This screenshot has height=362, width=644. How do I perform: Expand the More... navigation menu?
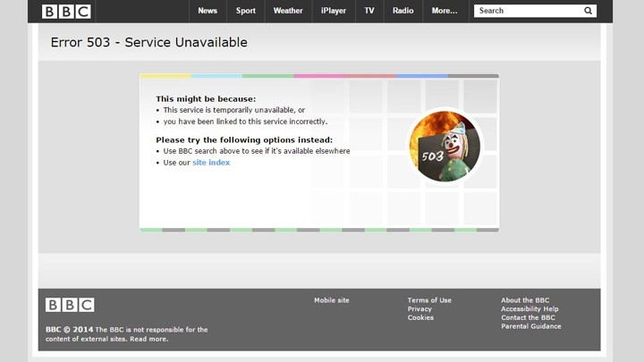click(x=445, y=11)
